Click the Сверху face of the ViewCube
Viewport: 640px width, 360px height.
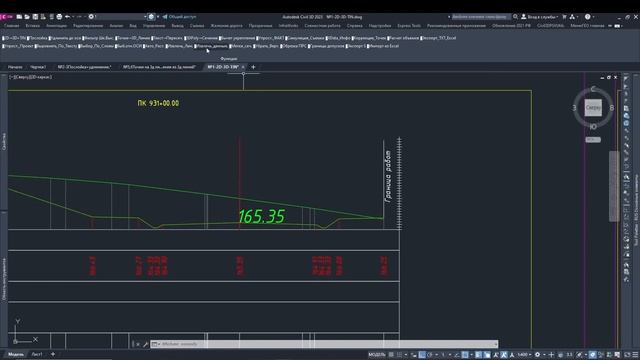pyautogui.click(x=593, y=108)
